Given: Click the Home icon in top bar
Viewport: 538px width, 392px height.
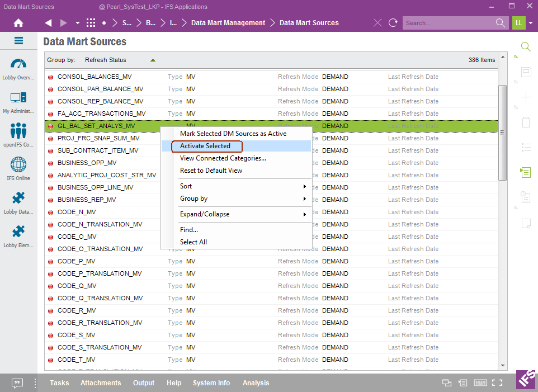Looking at the screenshot, I should coord(18,23).
